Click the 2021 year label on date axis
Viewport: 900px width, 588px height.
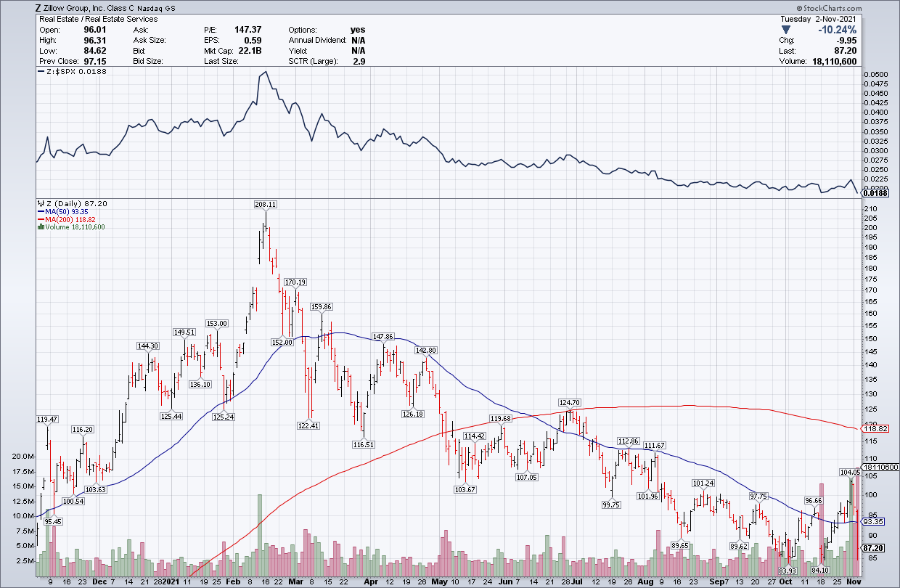click(170, 581)
